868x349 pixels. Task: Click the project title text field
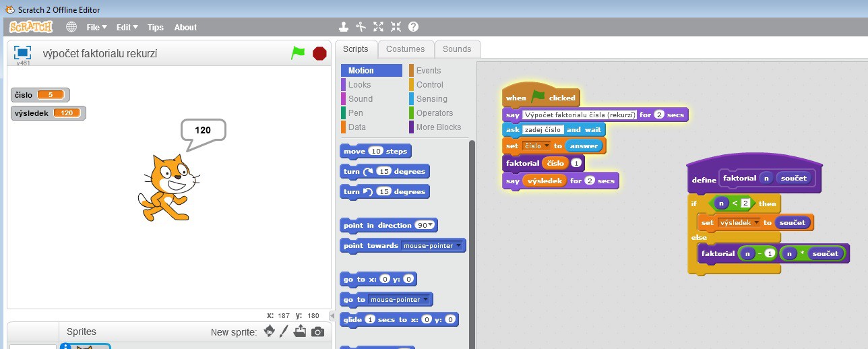click(x=100, y=53)
